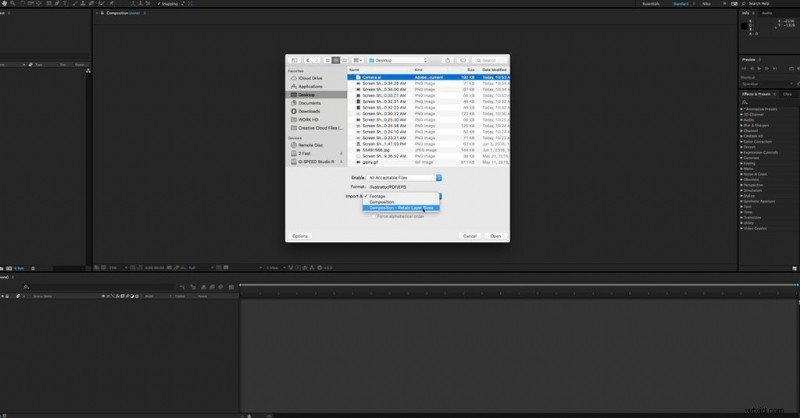800x418 pixels.
Task: Switch file dialog to list view
Action: [336, 60]
